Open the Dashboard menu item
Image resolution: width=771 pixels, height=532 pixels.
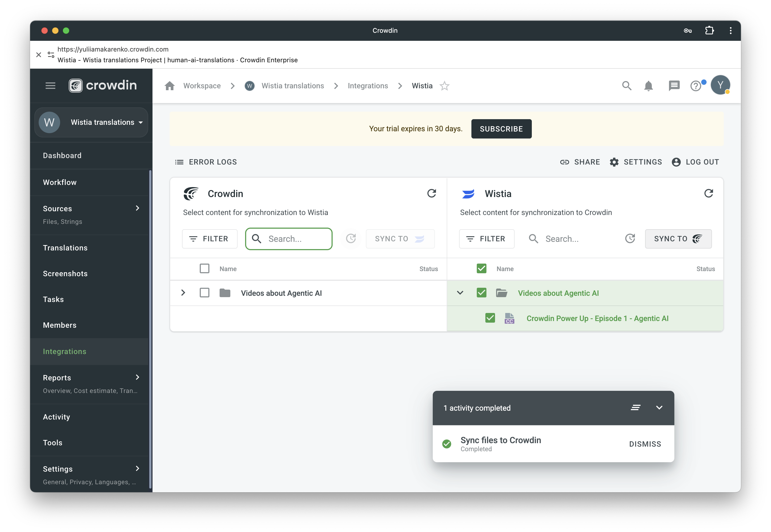(x=62, y=156)
